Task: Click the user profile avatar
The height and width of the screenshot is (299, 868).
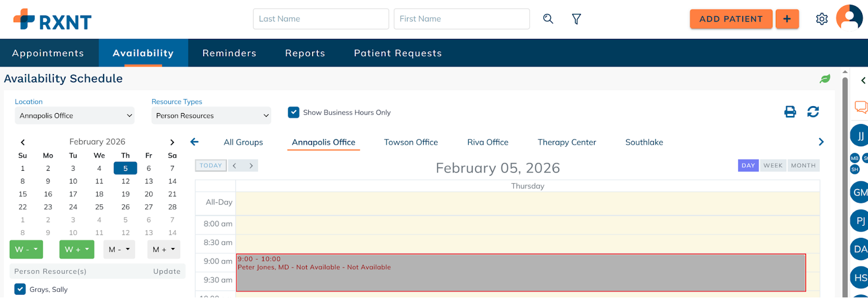Action: [x=849, y=18]
